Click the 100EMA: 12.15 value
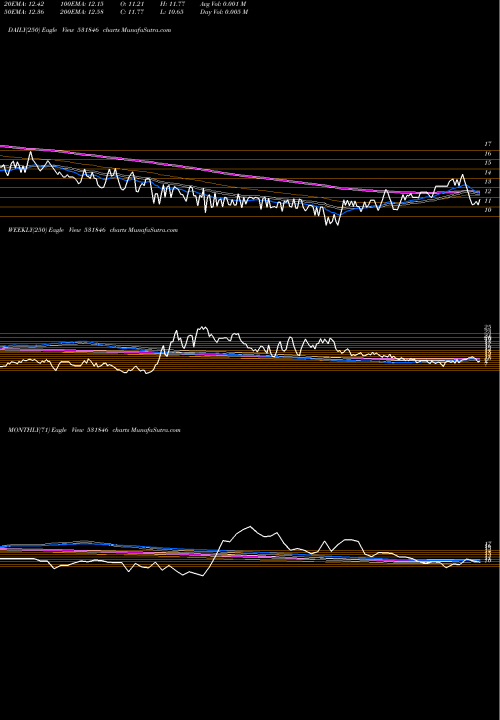The height and width of the screenshot is (720, 500). pyautogui.click(x=81, y=3)
